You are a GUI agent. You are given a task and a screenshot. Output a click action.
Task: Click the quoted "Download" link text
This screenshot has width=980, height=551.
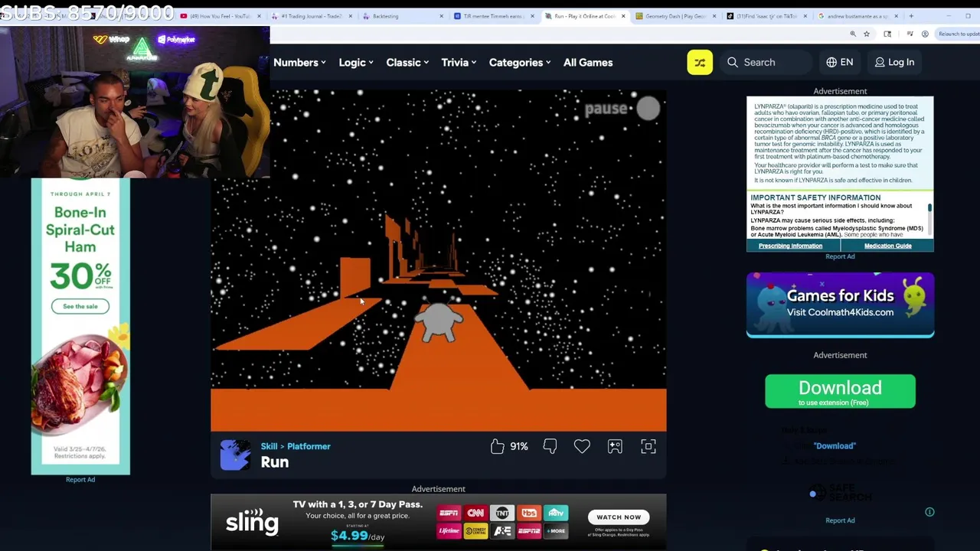click(835, 445)
